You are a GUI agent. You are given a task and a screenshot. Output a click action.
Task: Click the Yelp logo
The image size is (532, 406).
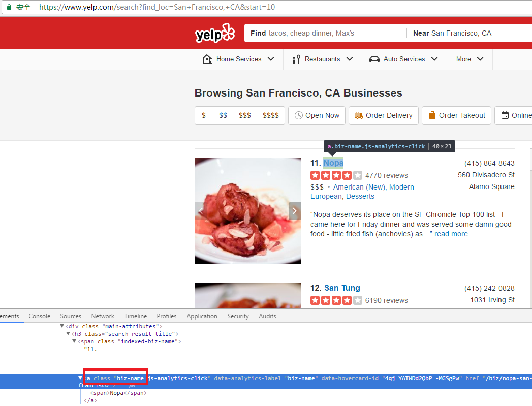215,33
